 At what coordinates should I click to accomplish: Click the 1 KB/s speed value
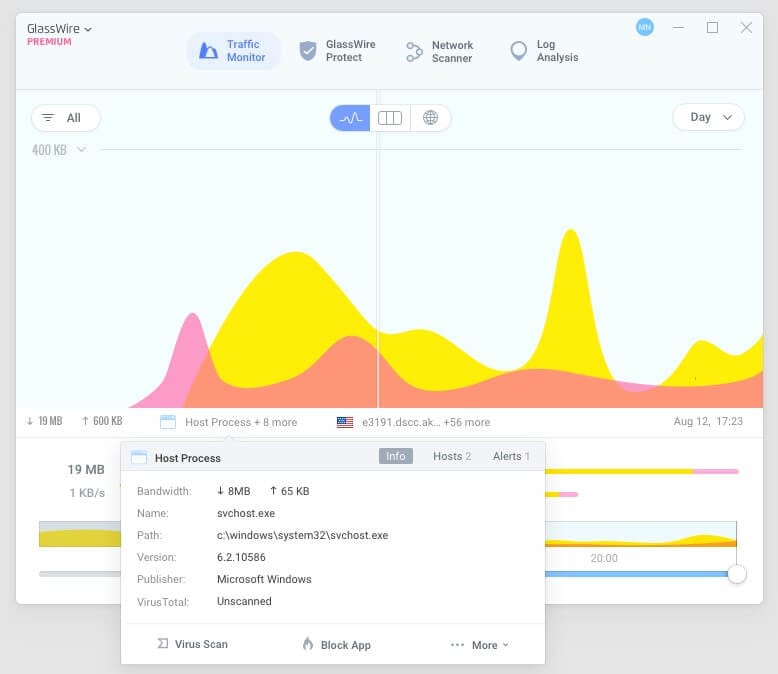87,493
